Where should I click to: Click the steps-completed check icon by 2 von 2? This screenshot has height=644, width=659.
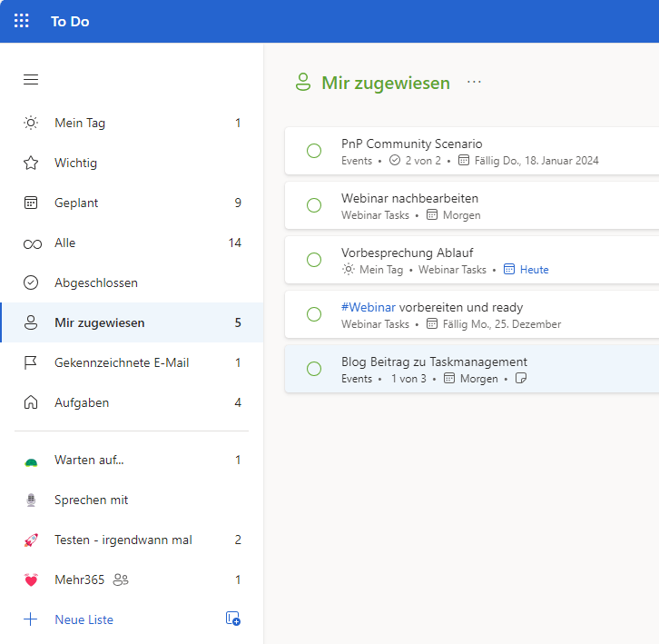tap(395, 160)
